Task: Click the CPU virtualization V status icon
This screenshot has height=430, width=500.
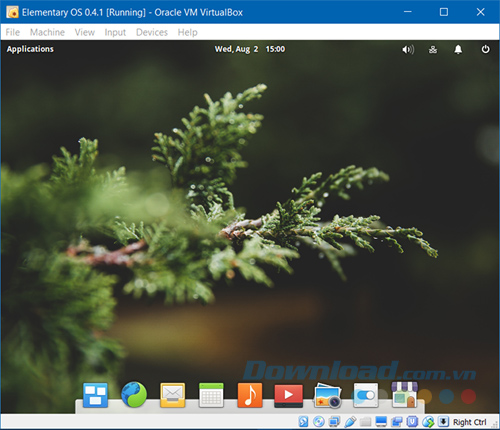Action: (412, 422)
